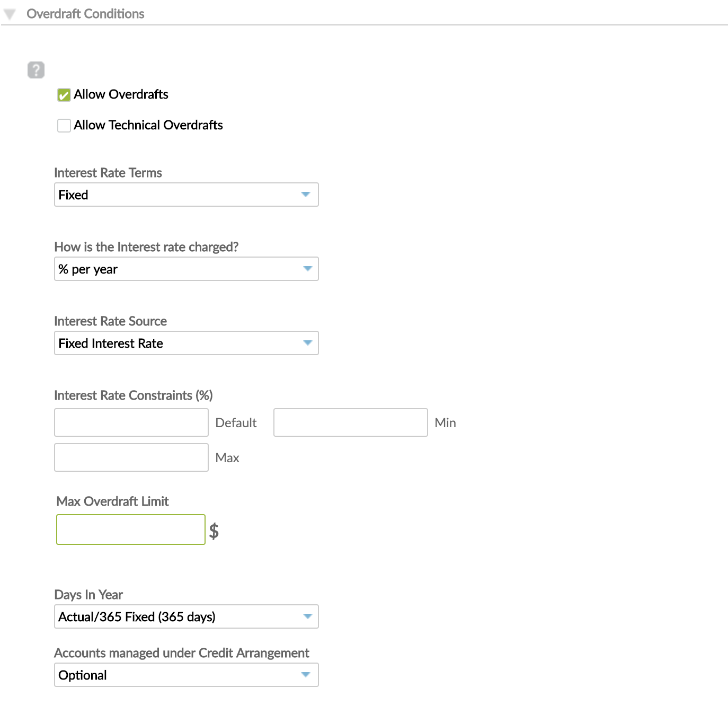Click the help question mark icon
728x723 pixels.
[x=35, y=69]
